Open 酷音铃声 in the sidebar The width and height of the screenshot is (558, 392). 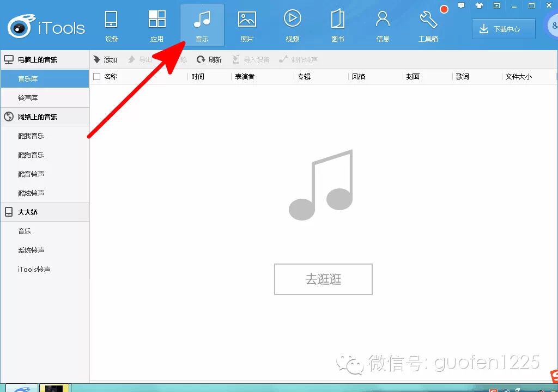point(45,174)
